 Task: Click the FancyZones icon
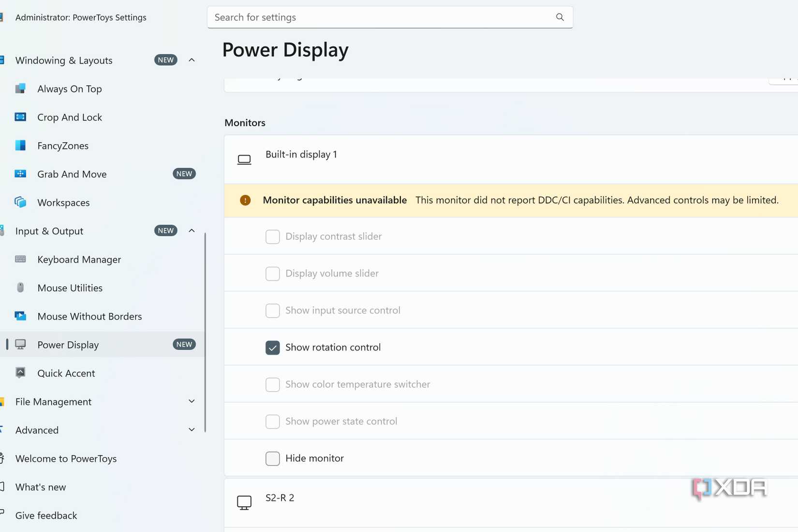pos(20,146)
